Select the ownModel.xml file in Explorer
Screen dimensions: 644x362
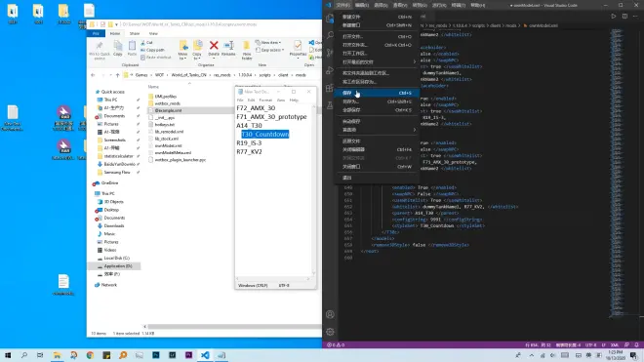(168, 145)
